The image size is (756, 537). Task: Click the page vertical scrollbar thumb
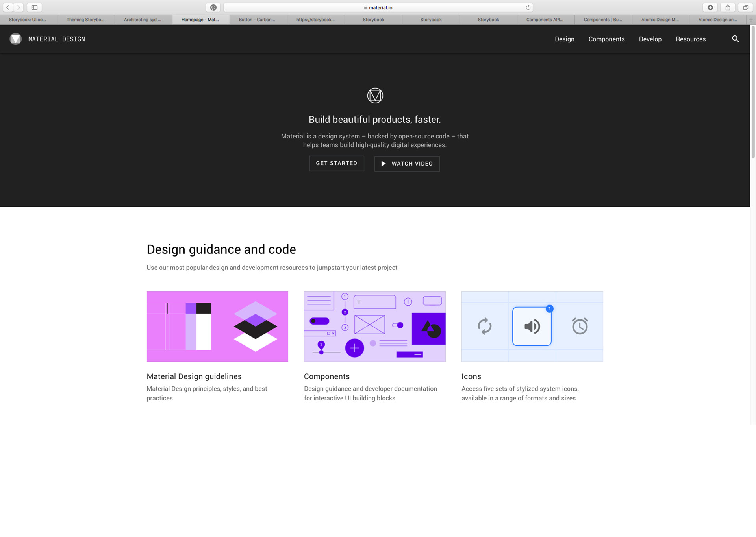point(753,92)
